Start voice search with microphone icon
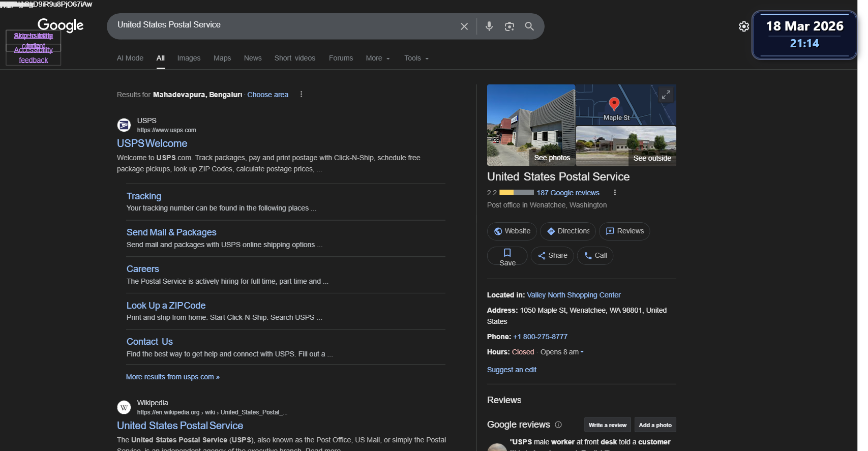This screenshot has height=451, width=868. (489, 26)
